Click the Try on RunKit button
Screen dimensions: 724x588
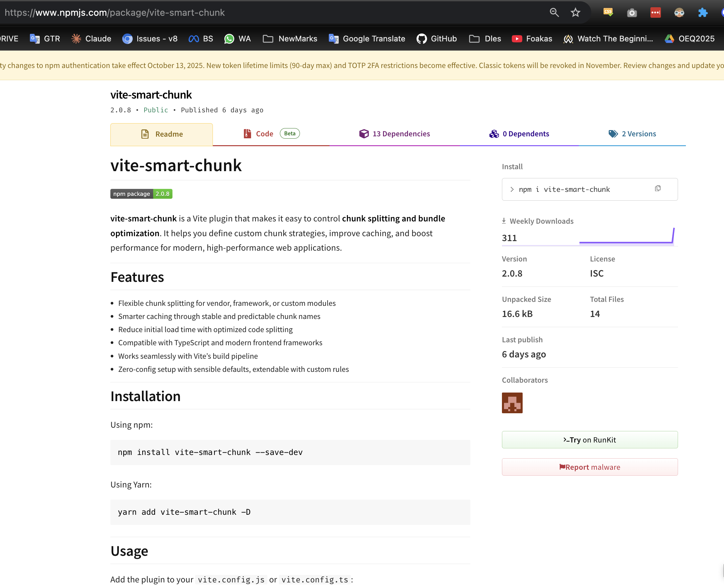(x=589, y=440)
